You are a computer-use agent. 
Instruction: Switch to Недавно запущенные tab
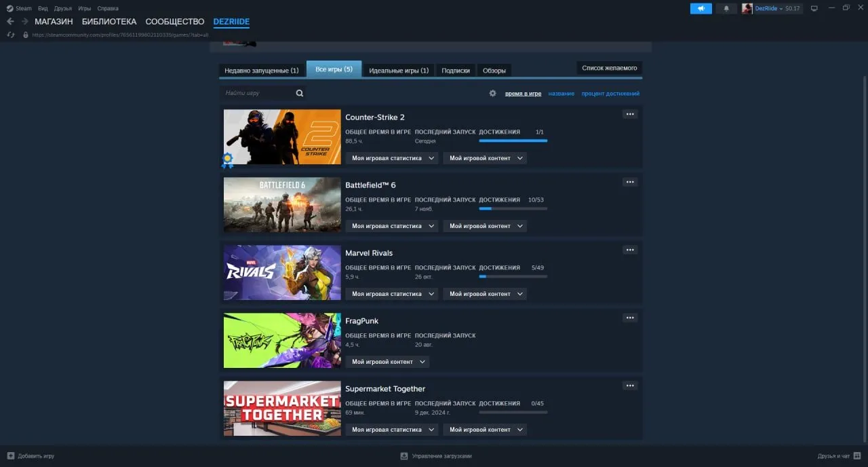click(x=262, y=70)
